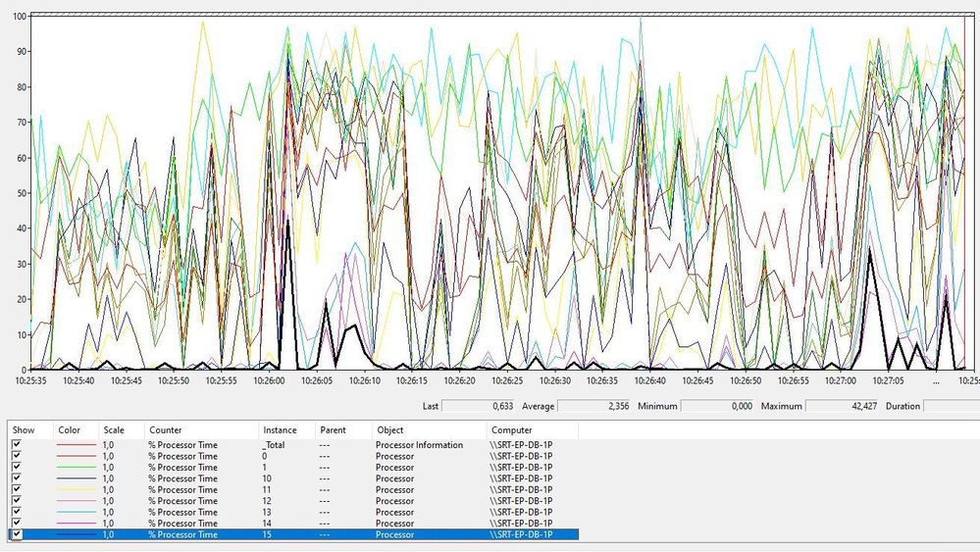980x552 pixels.
Task: Select the % Processor Time counter for instance 10
Action: [x=182, y=478]
